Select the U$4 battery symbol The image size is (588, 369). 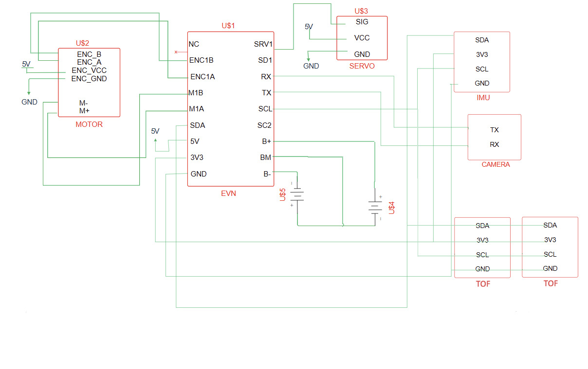coord(375,208)
